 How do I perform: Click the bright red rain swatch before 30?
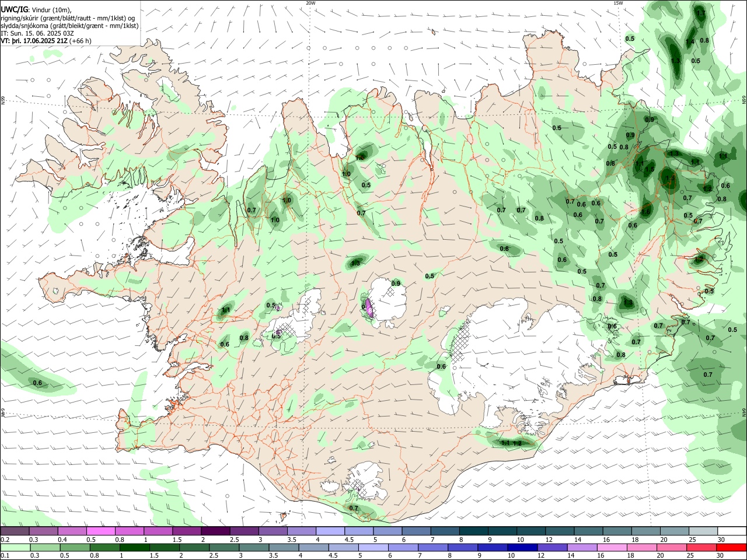[732, 547]
